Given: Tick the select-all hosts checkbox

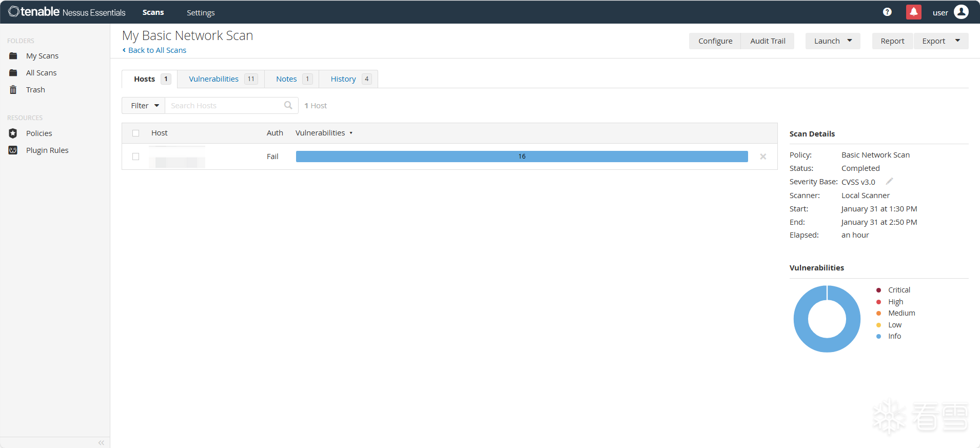Looking at the screenshot, I should click(136, 133).
